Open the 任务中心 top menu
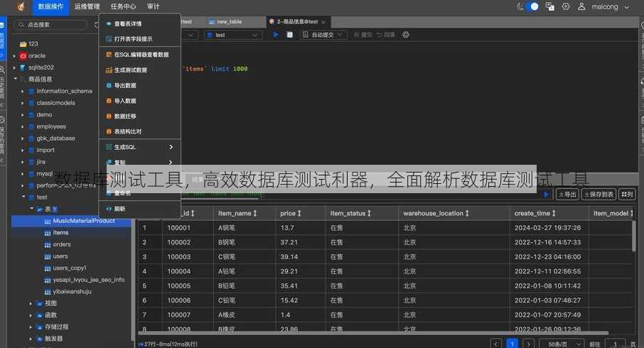The image size is (644, 348). pyautogui.click(x=123, y=6)
